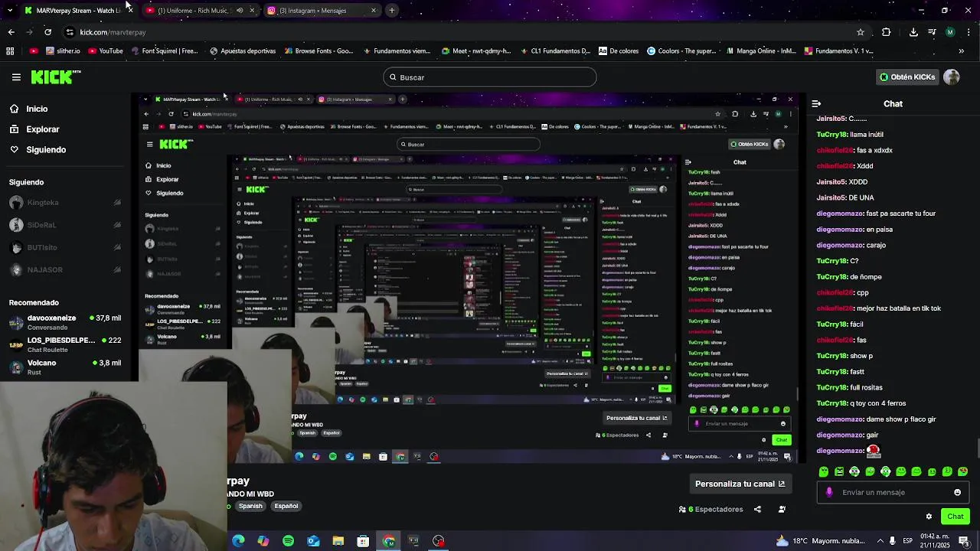Open the Kick hamburger sidebar menu

tap(16, 77)
